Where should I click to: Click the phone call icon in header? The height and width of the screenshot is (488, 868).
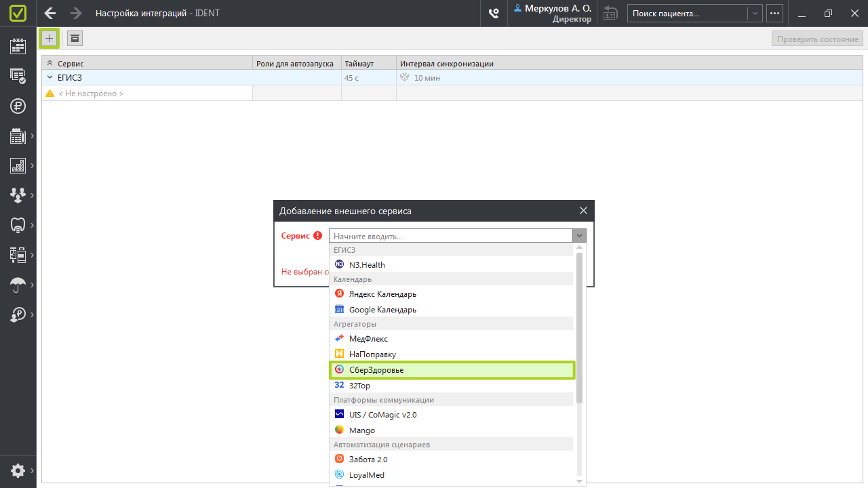click(494, 14)
